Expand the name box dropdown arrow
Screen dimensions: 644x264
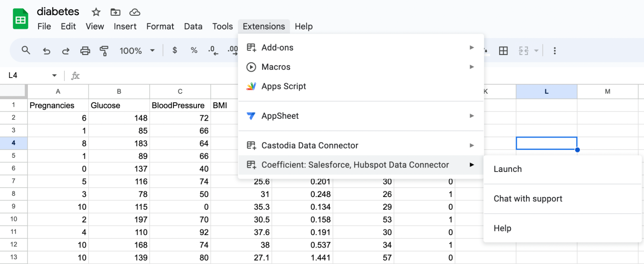pyautogui.click(x=54, y=75)
